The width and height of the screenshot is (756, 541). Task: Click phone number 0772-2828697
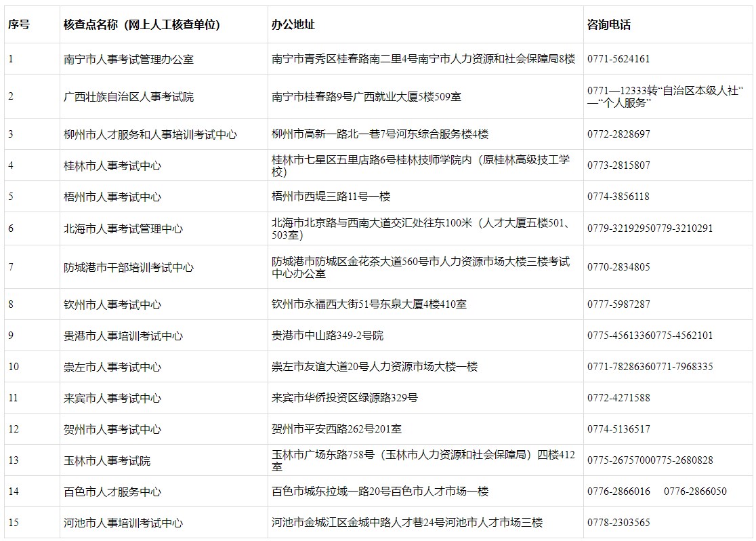pos(618,134)
